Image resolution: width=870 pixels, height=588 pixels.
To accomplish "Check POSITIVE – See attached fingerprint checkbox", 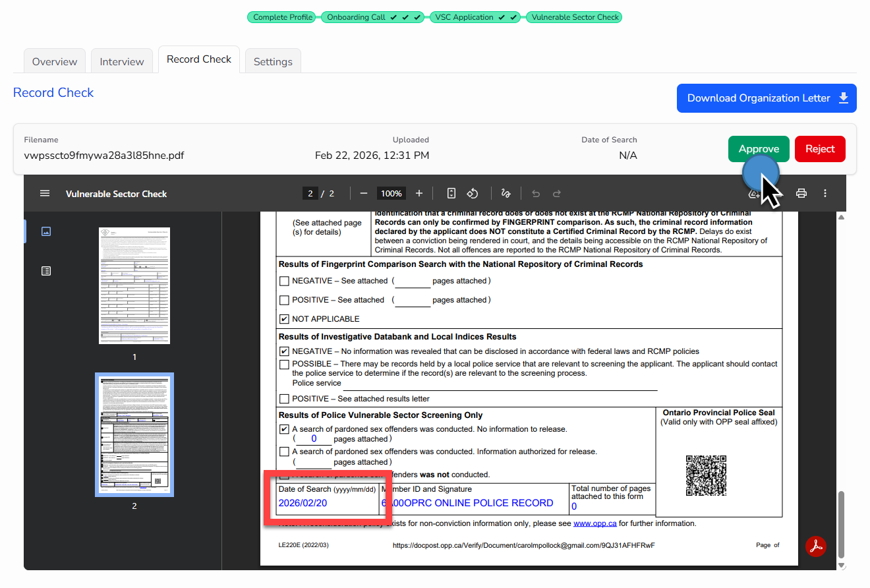I will point(284,300).
